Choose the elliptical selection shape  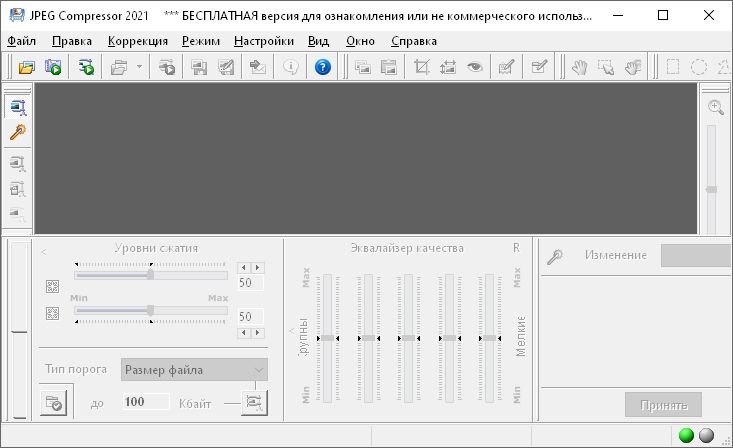point(699,67)
